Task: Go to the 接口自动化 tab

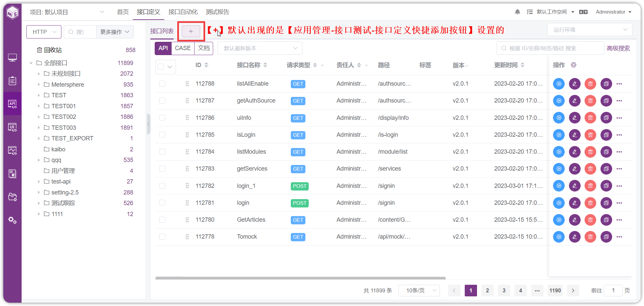Action: click(183, 12)
